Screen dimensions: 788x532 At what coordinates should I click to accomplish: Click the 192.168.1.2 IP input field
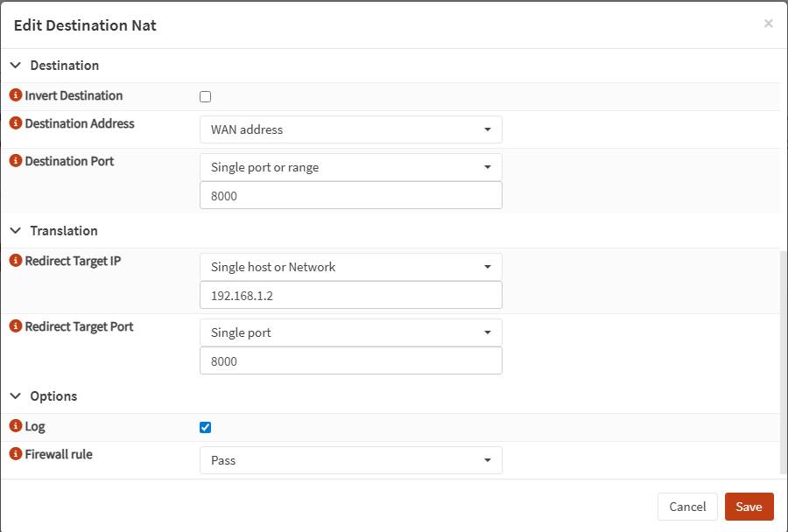click(350, 295)
